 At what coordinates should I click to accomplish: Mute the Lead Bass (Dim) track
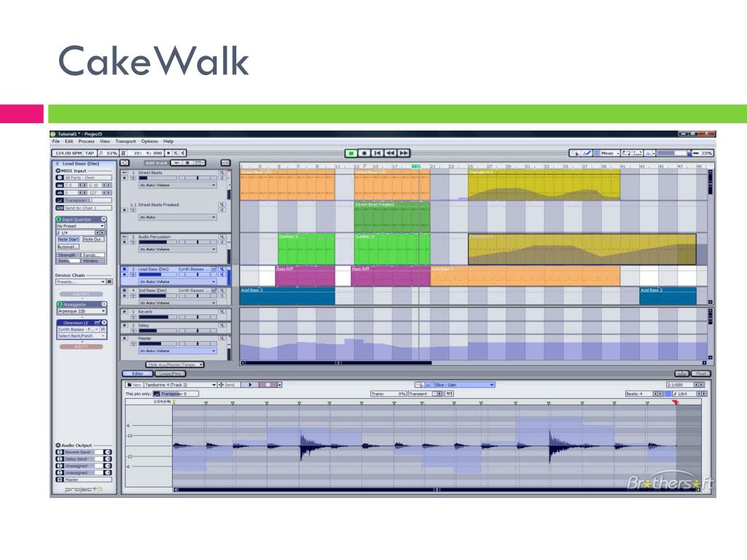222,269
